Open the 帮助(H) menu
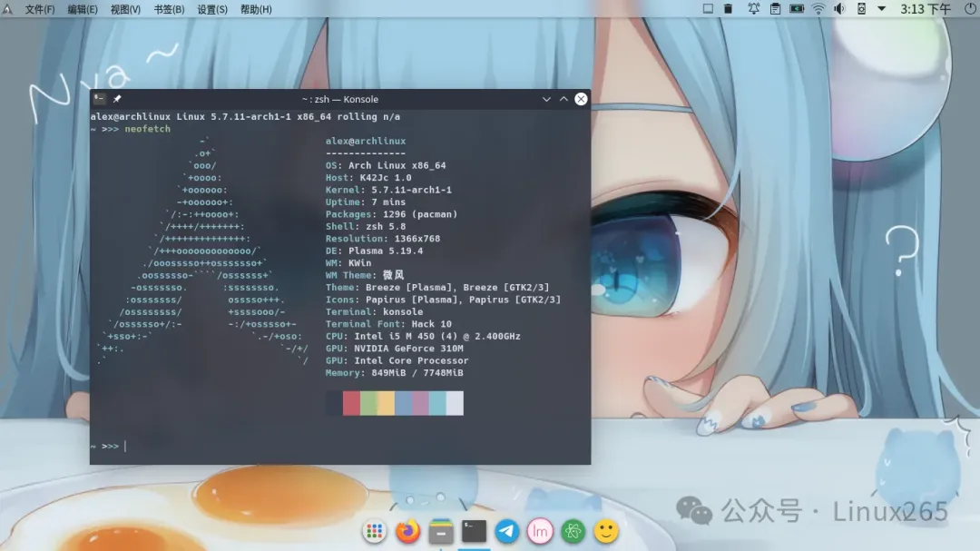980x551 pixels. pos(256,9)
